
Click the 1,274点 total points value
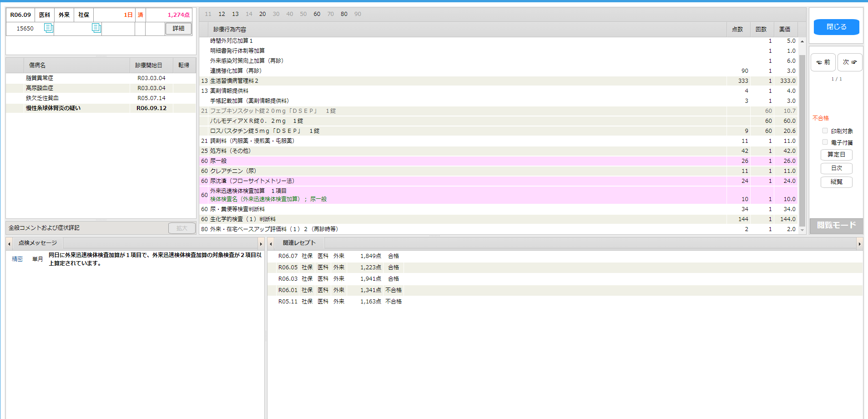178,15
